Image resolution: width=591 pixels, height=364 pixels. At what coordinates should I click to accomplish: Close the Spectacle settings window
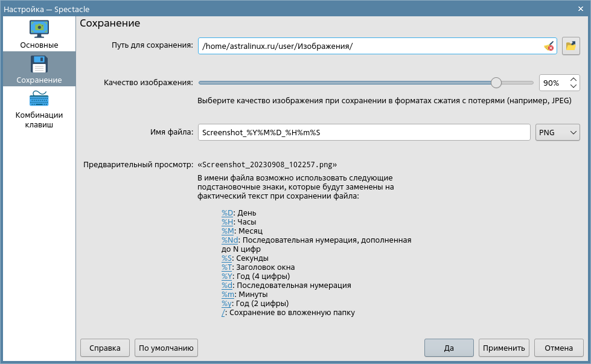[x=581, y=8]
